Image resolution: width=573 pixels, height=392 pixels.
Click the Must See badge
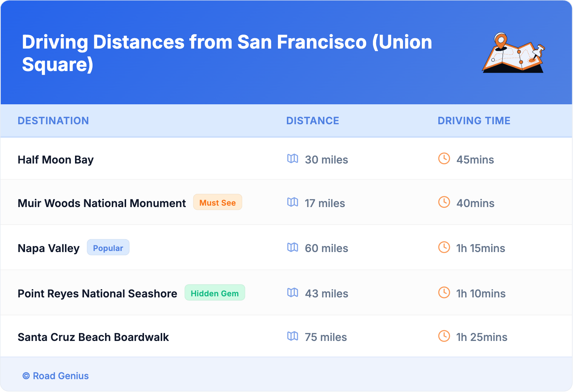coord(218,202)
